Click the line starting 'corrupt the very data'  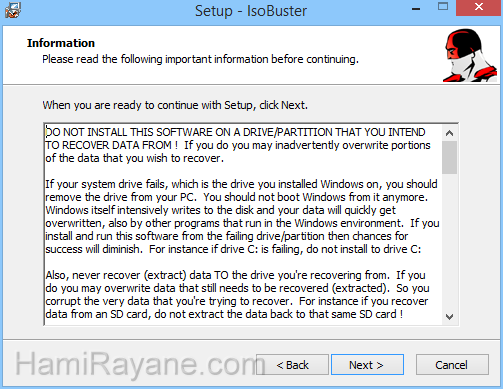(237, 301)
